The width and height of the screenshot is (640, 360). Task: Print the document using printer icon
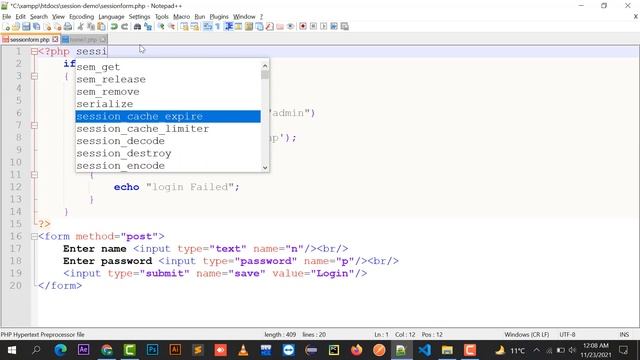(68, 27)
